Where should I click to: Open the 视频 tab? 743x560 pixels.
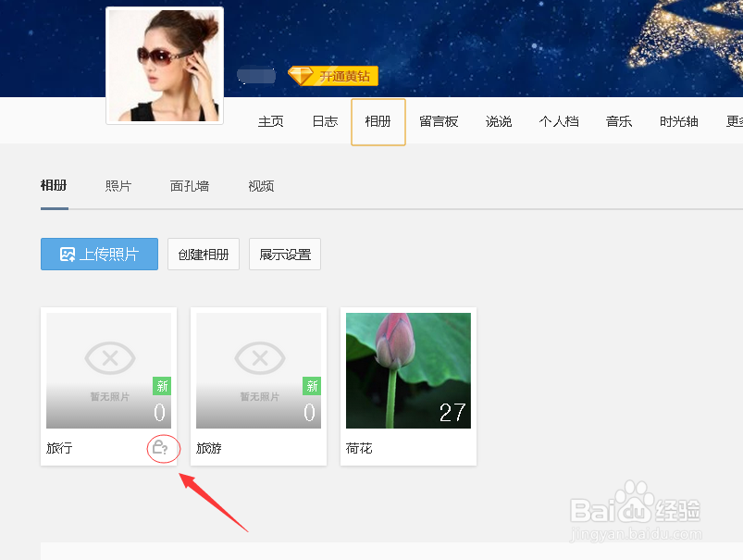(x=260, y=185)
